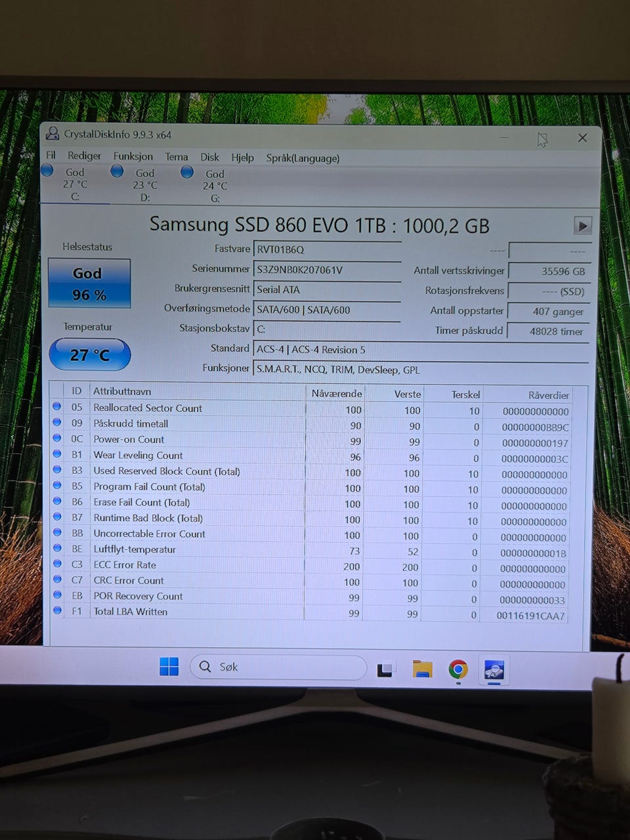The width and height of the screenshot is (630, 840).
Task: Select the Uncorrectable Error Count row name
Action: pos(149,534)
